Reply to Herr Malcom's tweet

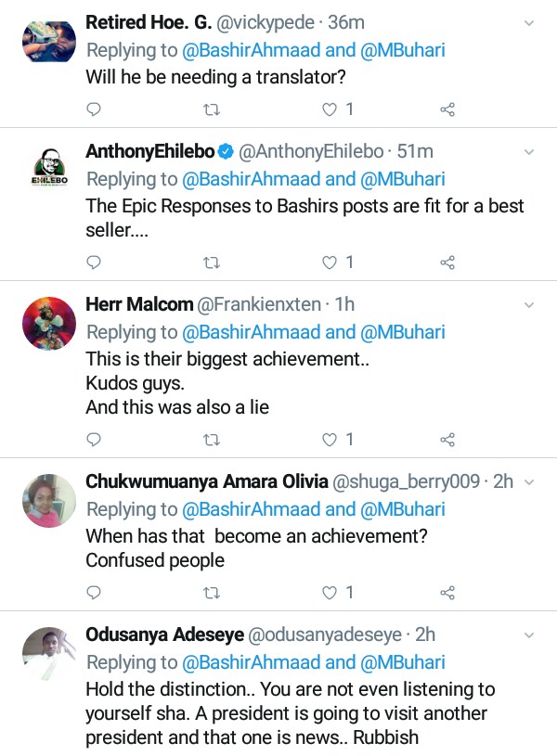tap(93, 439)
